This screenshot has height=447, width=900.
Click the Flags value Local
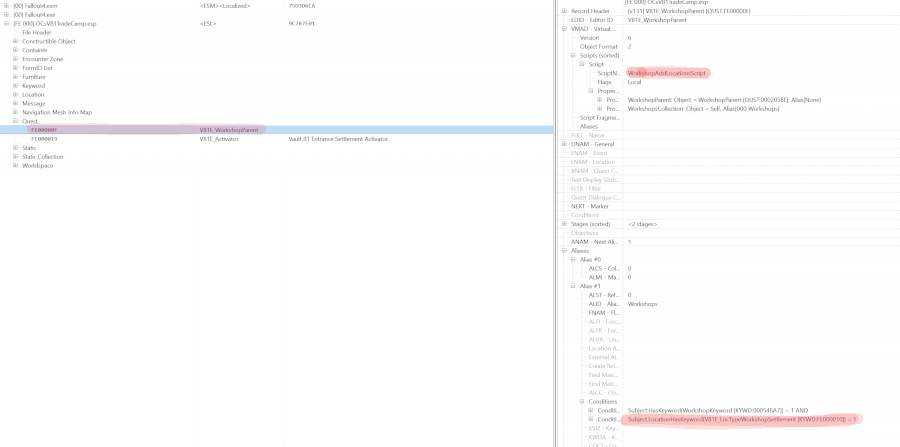click(x=634, y=82)
